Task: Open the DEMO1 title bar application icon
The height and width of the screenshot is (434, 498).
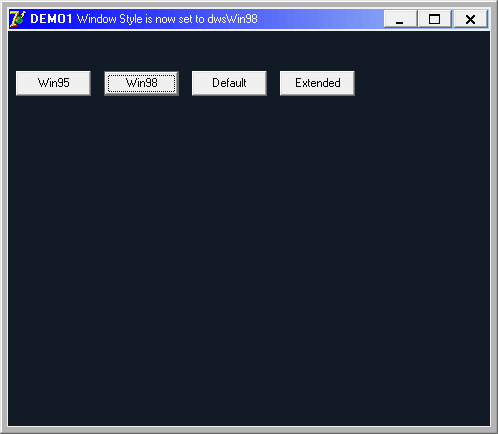Action: 18,19
